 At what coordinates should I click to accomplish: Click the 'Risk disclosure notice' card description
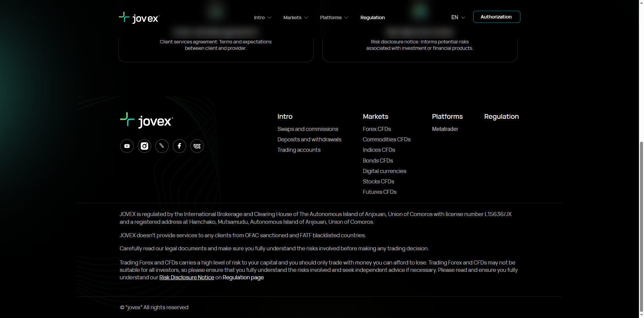click(x=420, y=45)
